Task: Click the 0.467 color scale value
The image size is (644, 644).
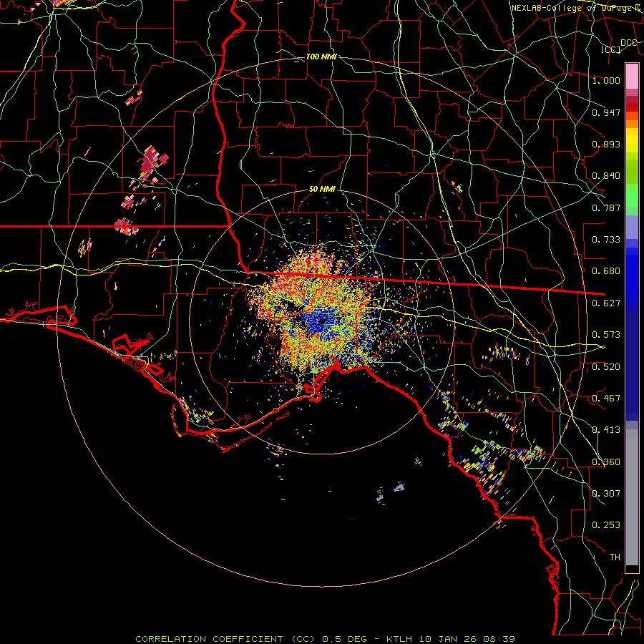Action: coord(606,399)
